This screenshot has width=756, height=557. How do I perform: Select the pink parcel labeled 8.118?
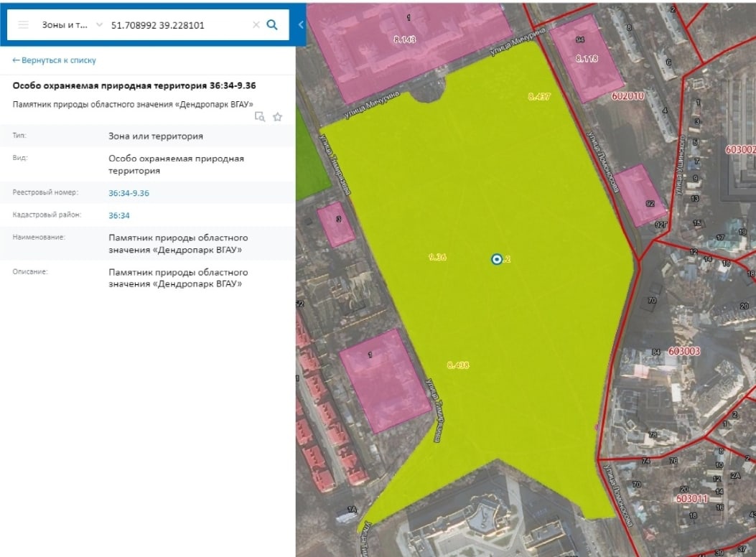click(x=586, y=59)
